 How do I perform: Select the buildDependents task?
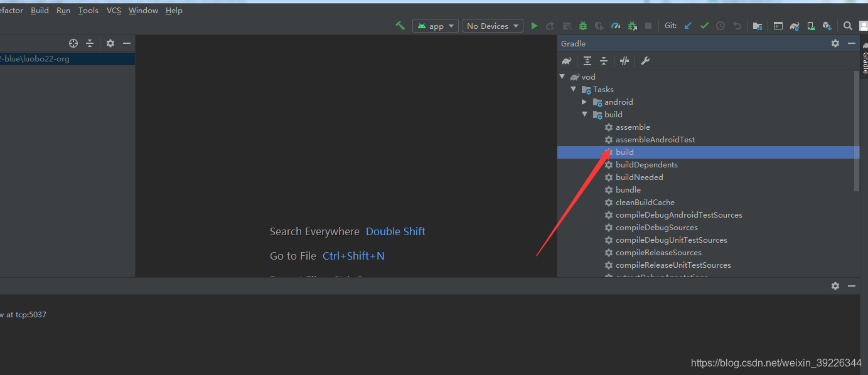tap(646, 164)
